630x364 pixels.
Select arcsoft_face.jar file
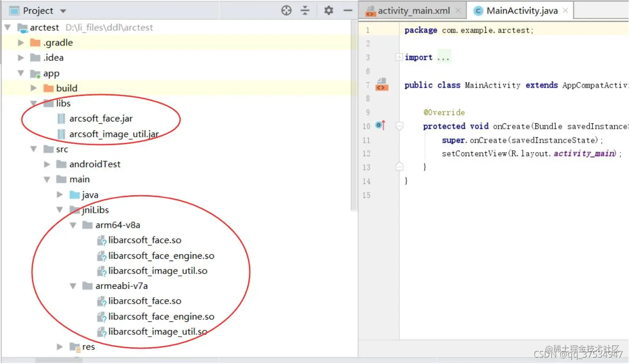tap(101, 119)
